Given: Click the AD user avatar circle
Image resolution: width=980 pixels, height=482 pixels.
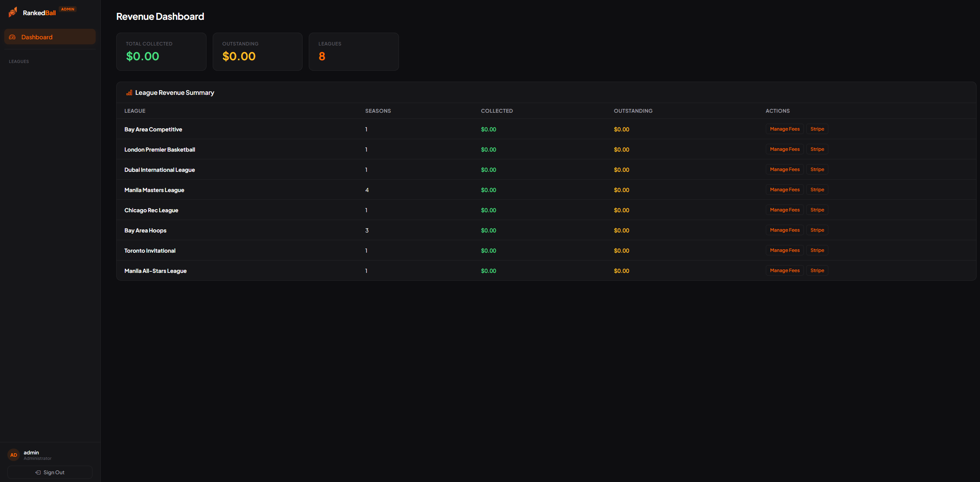Looking at the screenshot, I should coord(14,455).
